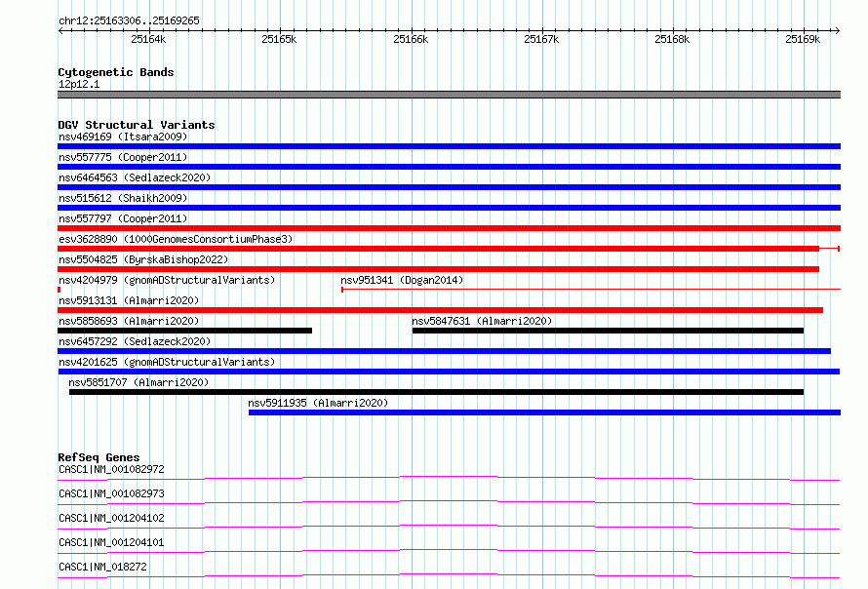Click the nsv469169 (Itsara2009) blue variant bar
Image resolution: width=868 pixels, height=589 pixels.
coord(449,146)
